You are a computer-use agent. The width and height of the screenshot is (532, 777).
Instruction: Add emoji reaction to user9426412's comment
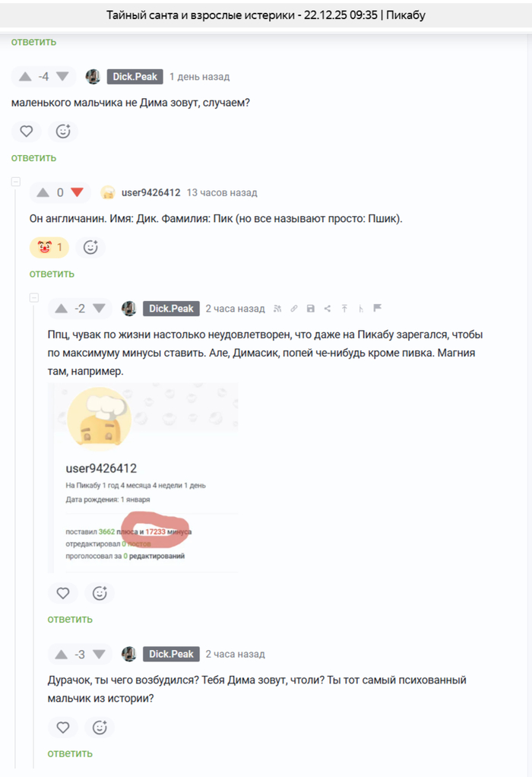[90, 247]
